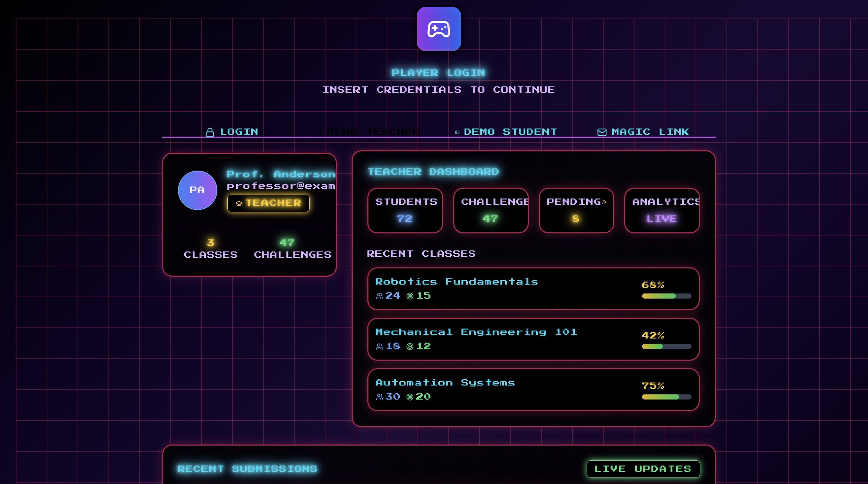The image size is (868, 484).
Task: Click the lock icon beside Login
Action: point(210,132)
